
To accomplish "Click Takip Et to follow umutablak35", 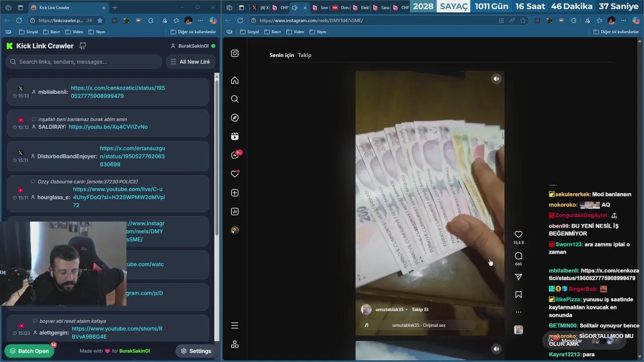I will point(420,310).
